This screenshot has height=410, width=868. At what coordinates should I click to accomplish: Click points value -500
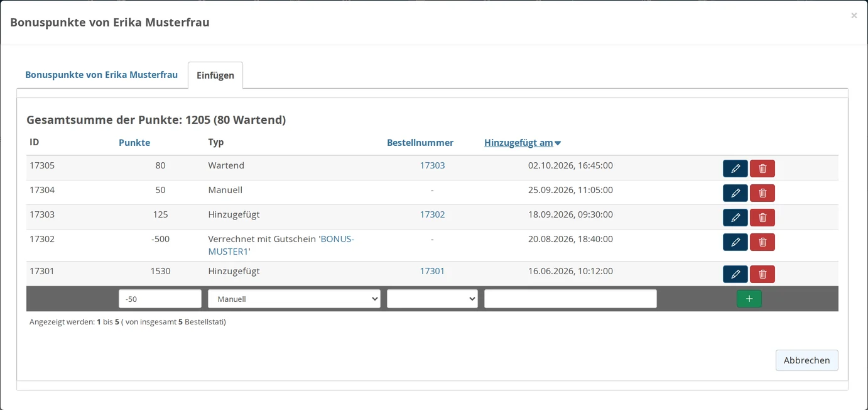160,239
